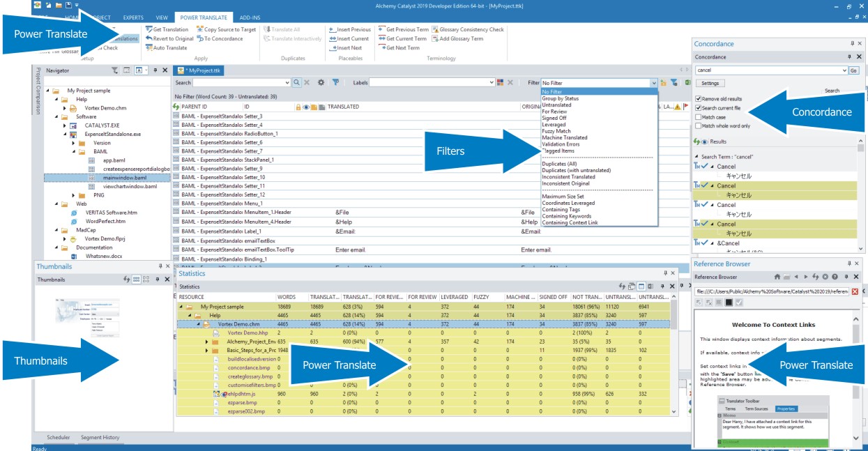This screenshot has height=451, width=868.
Task: Click Insert Current placeable
Action: coord(349,38)
